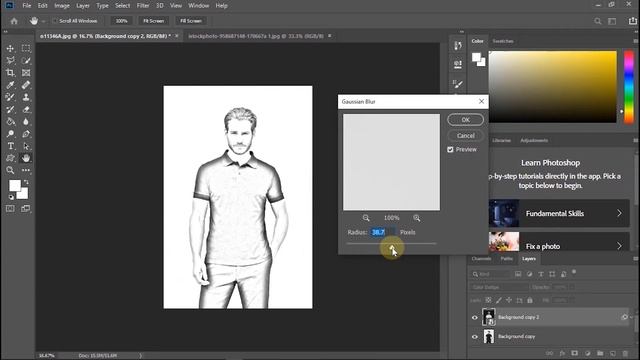Select the Blur tool
640x360 pixels.
(x=26, y=122)
